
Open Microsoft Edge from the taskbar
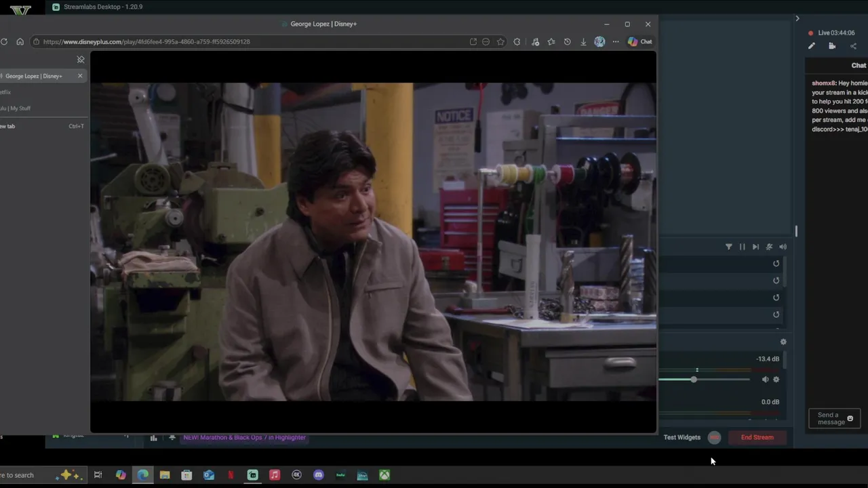tap(143, 475)
